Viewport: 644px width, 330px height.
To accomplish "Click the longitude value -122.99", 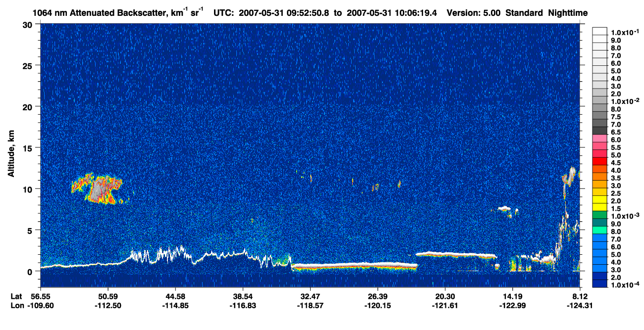I will [x=513, y=305].
